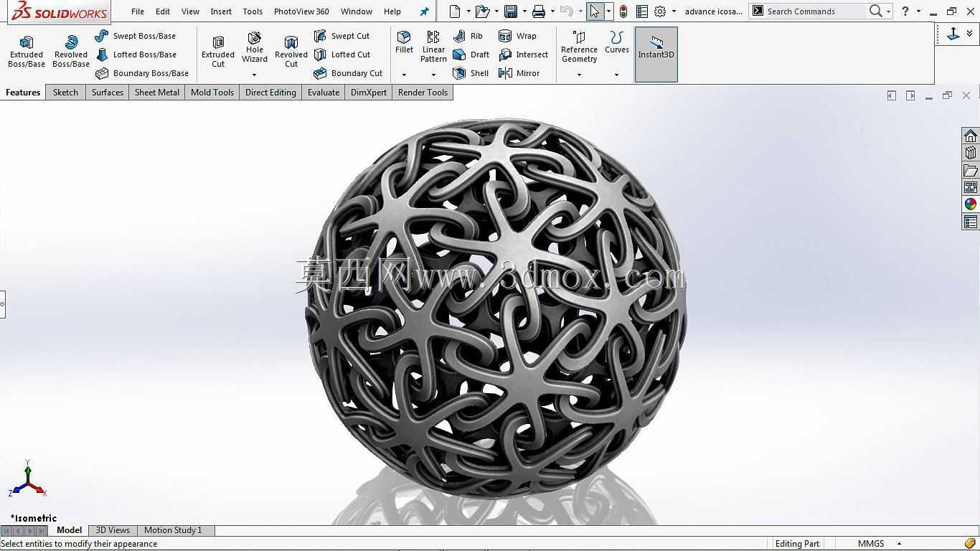Click the New document icon
Image resolution: width=980 pixels, height=551 pixels.
pyautogui.click(x=455, y=11)
